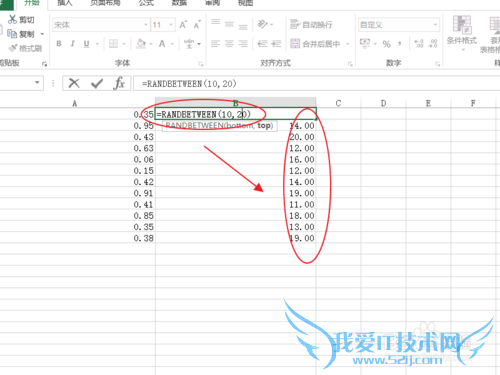Click the Align Left icon
The height and width of the screenshot is (375, 500).
[216, 44]
